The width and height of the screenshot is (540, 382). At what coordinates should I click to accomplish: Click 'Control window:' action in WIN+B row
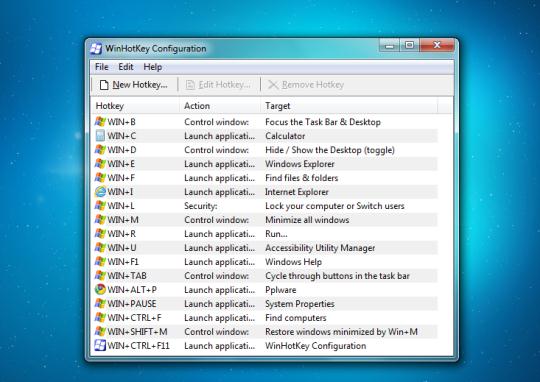pos(216,122)
